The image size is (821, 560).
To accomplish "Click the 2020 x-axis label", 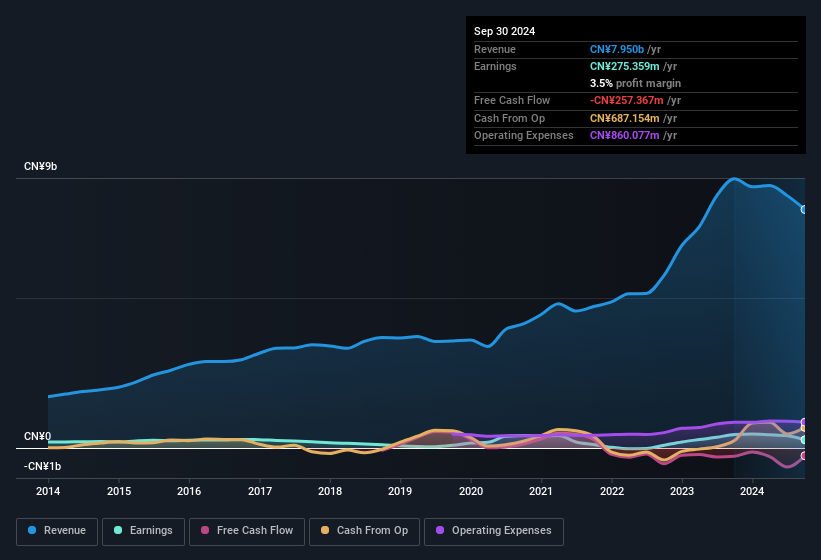I will pyautogui.click(x=471, y=491).
